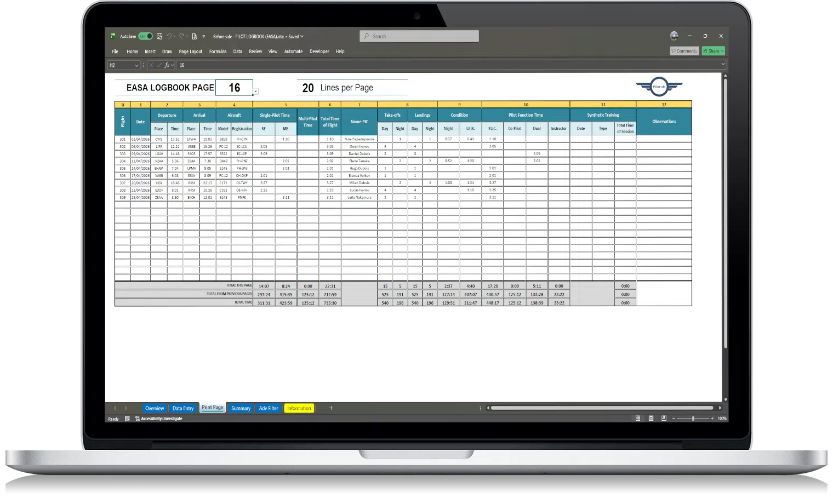The height and width of the screenshot is (504, 833).
Task: Select the logbook page number cell showing 16
Action: click(234, 88)
